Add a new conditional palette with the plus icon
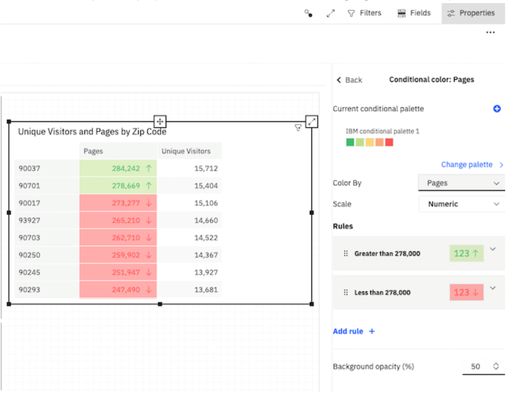 [497, 109]
